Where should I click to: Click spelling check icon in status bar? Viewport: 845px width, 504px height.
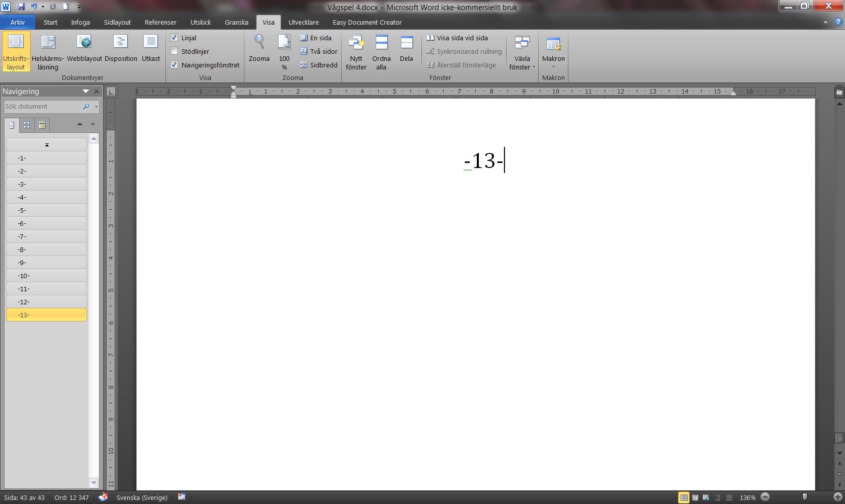[x=103, y=497]
